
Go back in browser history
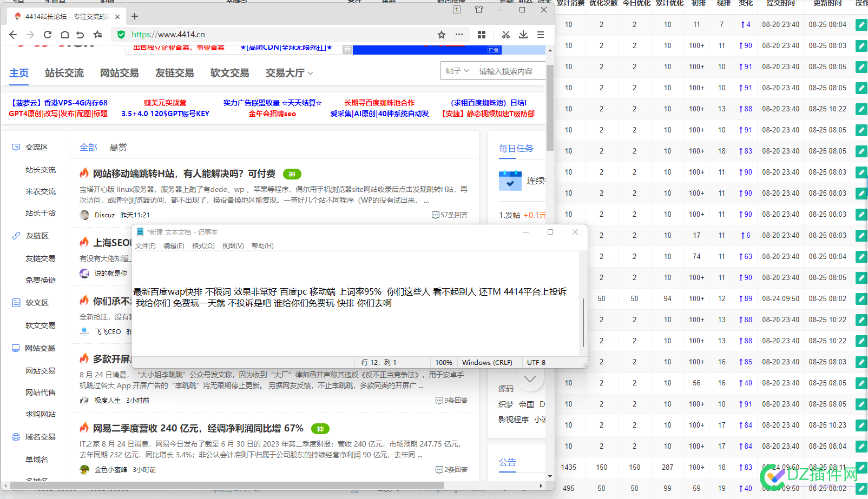[x=13, y=35]
